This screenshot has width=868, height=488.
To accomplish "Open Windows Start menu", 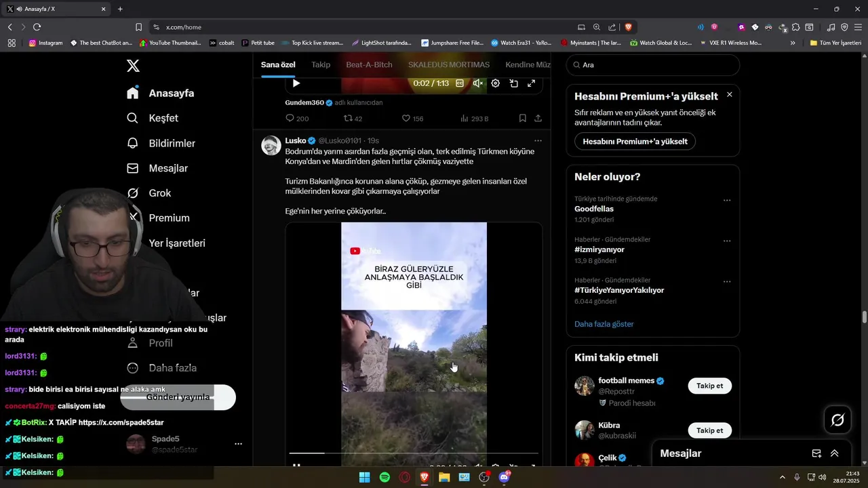I will point(364,477).
